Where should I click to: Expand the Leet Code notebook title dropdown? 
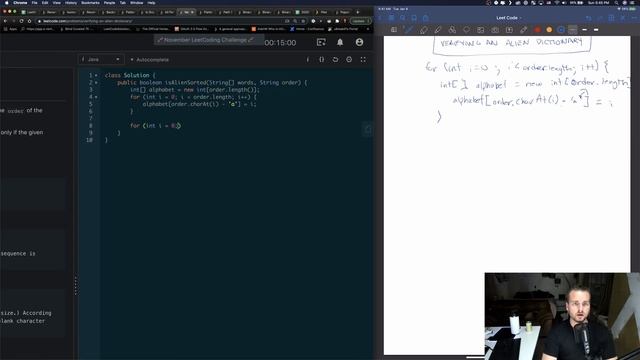(x=509, y=18)
